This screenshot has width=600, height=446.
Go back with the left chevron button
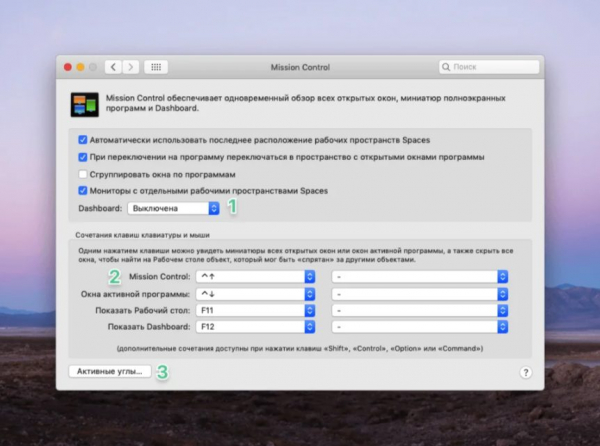pos(113,67)
